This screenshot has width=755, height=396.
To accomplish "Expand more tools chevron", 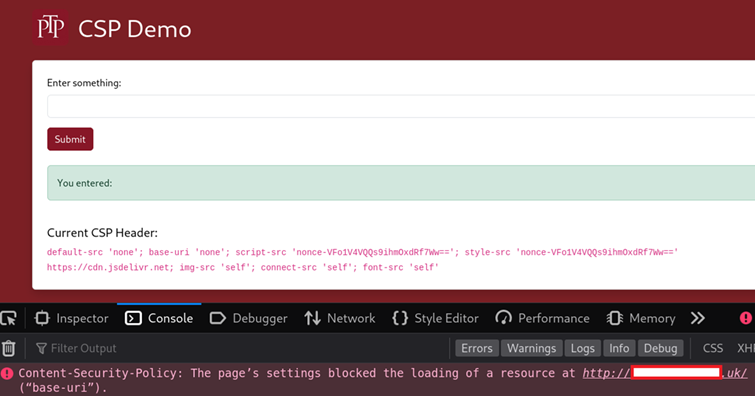I will click(698, 318).
